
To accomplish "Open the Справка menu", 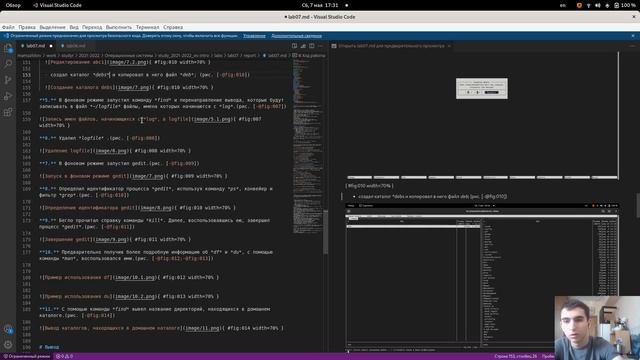I will point(173,27).
